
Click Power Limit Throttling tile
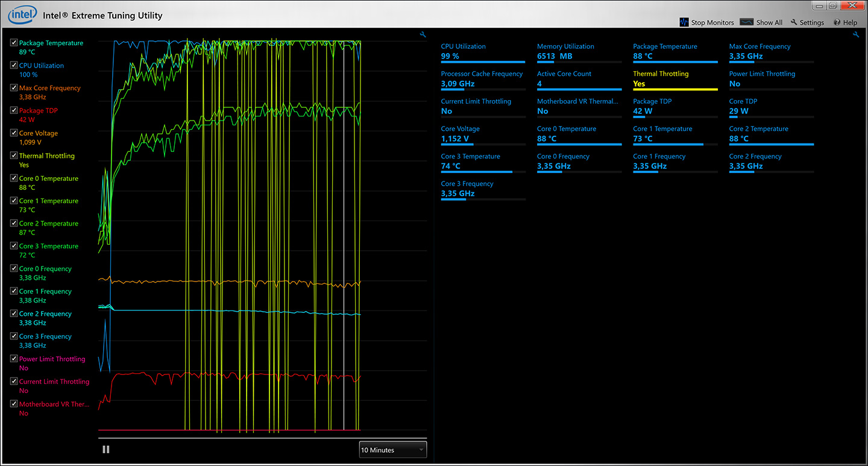[772, 80]
